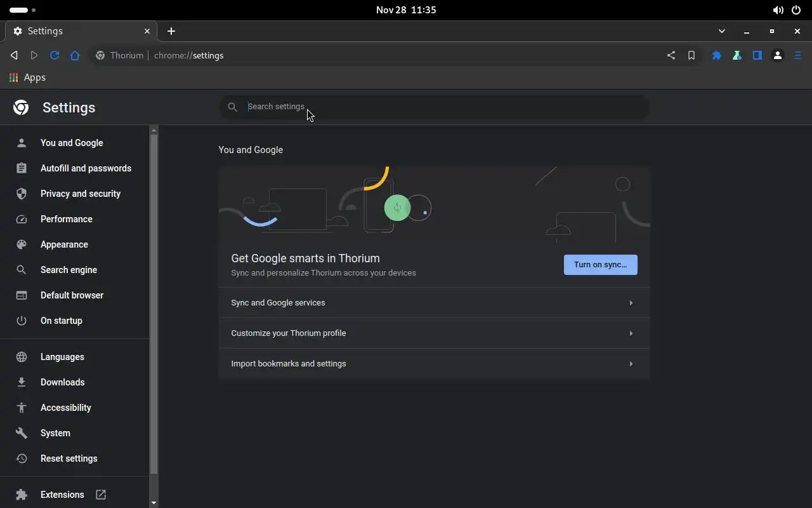
Task: Open Extensions in new tab
Action: click(75, 495)
